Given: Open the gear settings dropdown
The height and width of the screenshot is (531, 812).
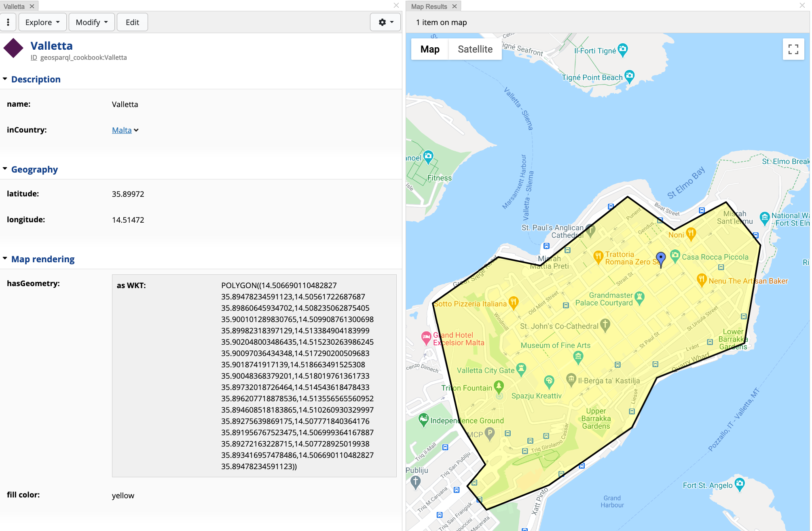Looking at the screenshot, I should point(385,22).
